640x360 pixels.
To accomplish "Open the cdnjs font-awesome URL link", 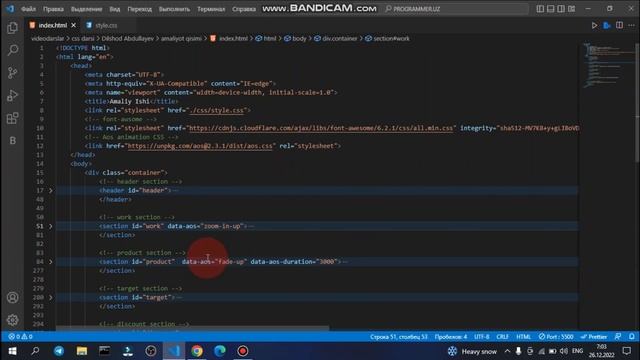I will click(321, 128).
